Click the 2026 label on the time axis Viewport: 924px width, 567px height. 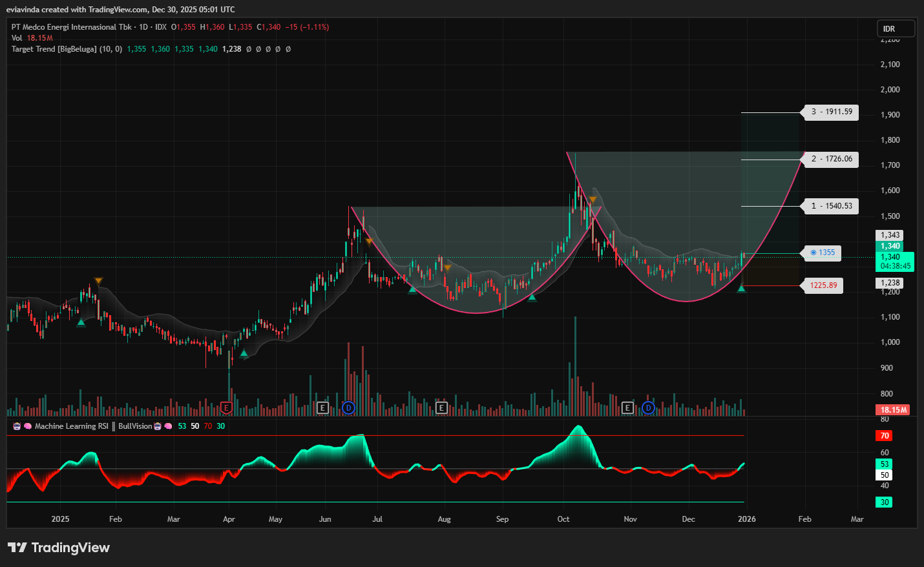pyautogui.click(x=746, y=519)
